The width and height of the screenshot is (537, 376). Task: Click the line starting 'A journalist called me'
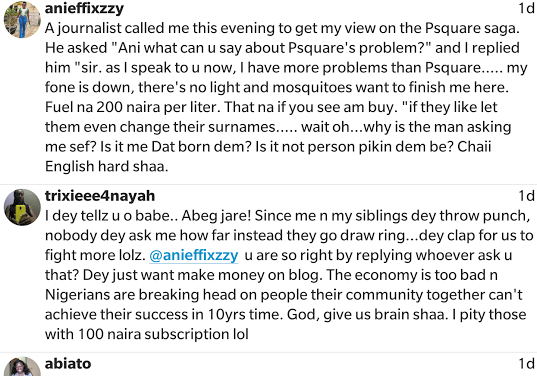tap(282, 28)
